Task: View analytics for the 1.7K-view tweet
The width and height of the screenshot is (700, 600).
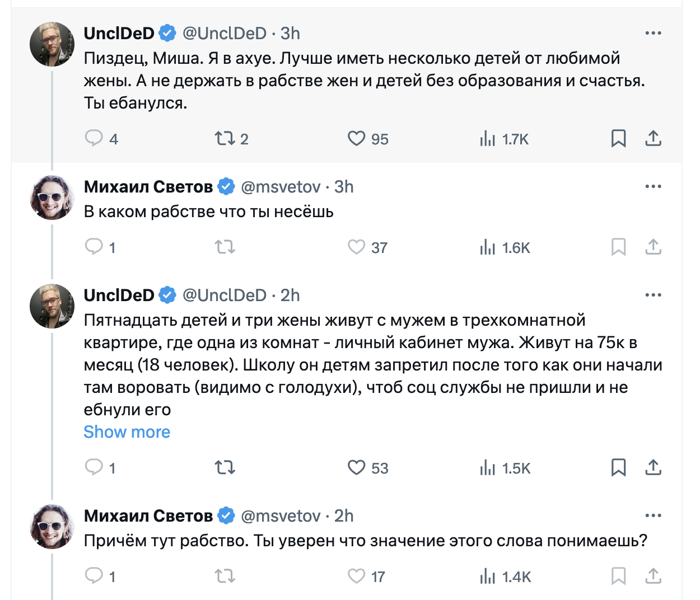Action: 488,138
